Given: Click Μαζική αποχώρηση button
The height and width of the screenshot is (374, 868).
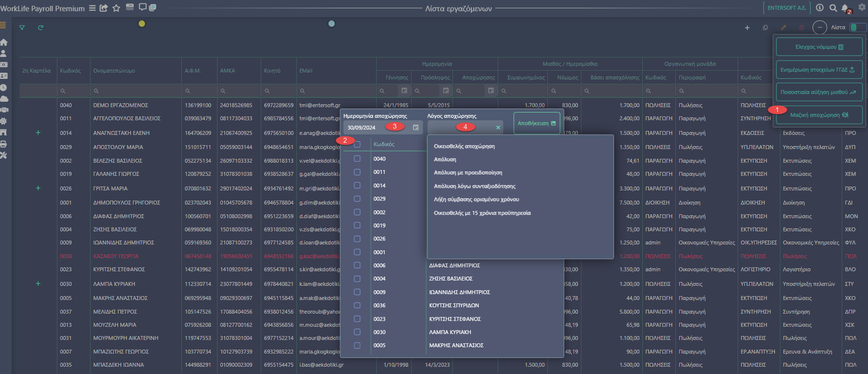Looking at the screenshot, I should [x=819, y=115].
